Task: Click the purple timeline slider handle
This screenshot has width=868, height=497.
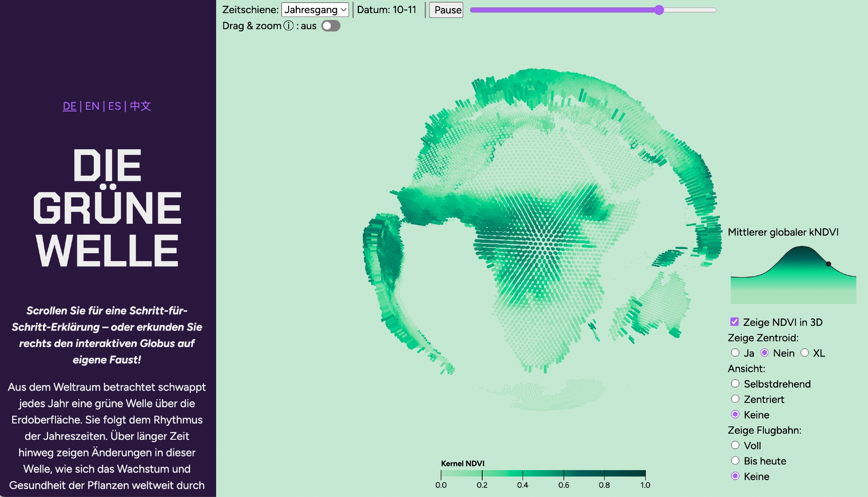Action: [659, 10]
